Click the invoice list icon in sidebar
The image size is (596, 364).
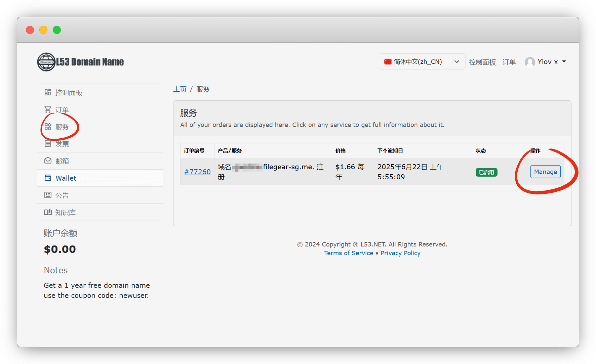(x=48, y=144)
